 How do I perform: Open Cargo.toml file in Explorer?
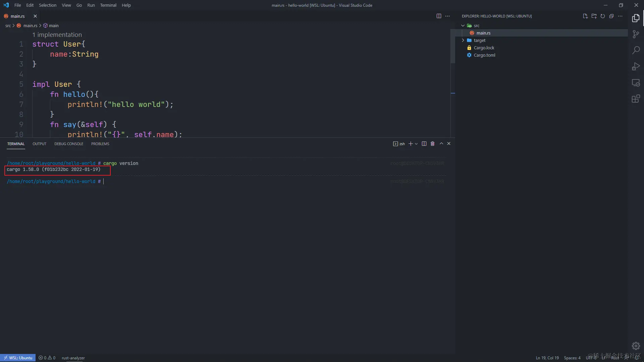[484, 55]
